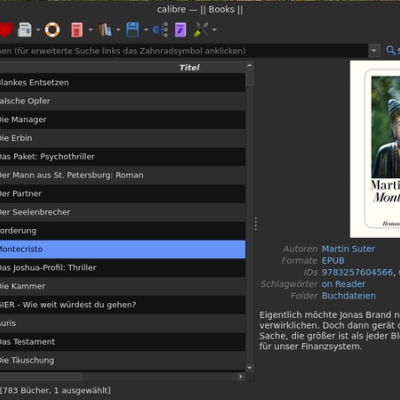The image size is (400, 400).
Task: Click the magnifying glass search icon
Action: [390, 51]
